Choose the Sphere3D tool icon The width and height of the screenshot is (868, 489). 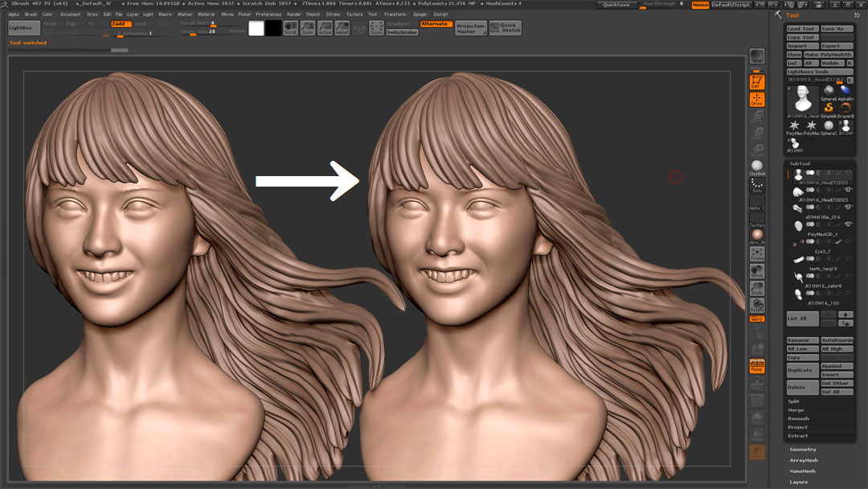(828, 125)
